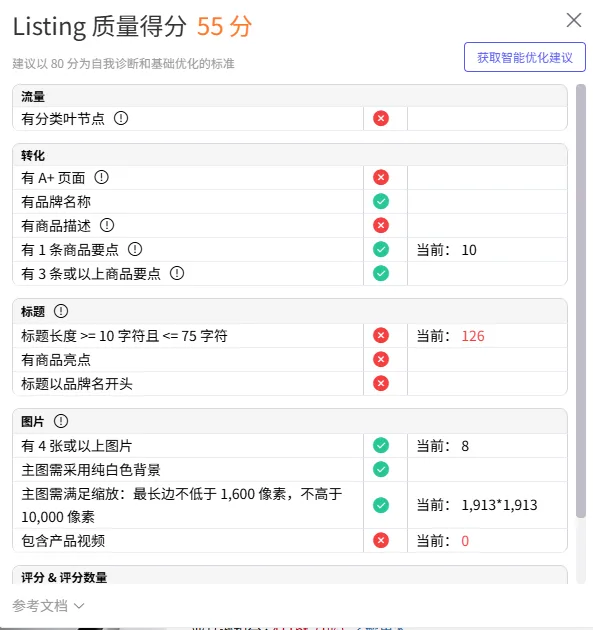Open info icon beside 有分类叶节点
The height and width of the screenshot is (630, 593).
pyautogui.click(x=121, y=118)
